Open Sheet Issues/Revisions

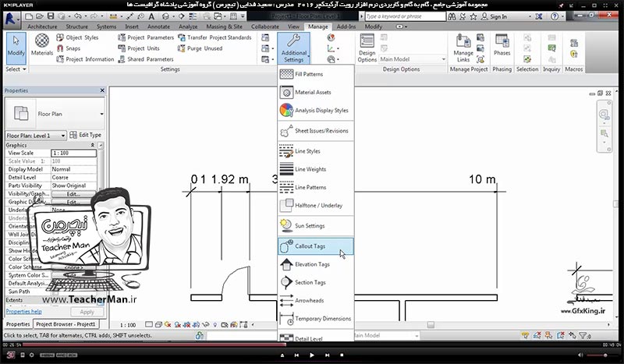coord(316,130)
